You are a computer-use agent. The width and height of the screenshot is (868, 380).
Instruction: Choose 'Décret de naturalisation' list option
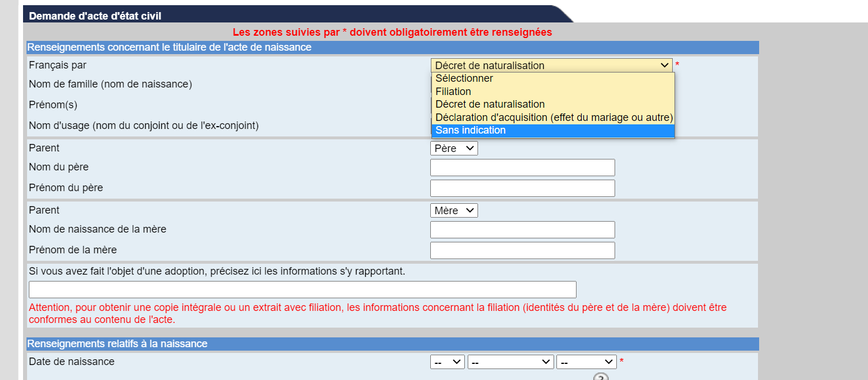[553, 104]
